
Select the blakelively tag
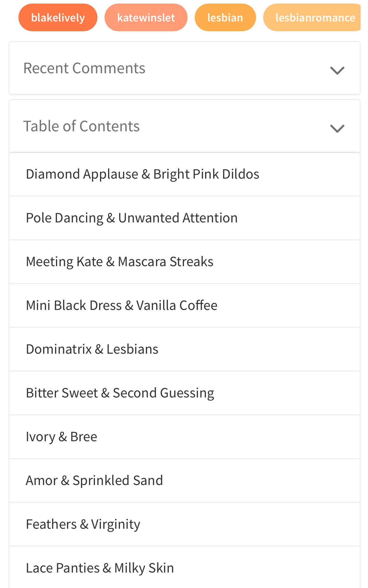[x=58, y=18]
